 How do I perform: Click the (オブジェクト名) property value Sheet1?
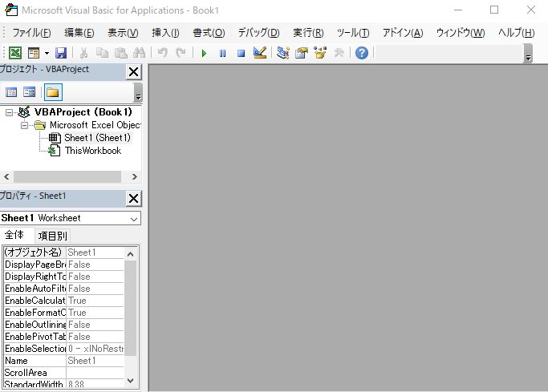tap(95, 253)
